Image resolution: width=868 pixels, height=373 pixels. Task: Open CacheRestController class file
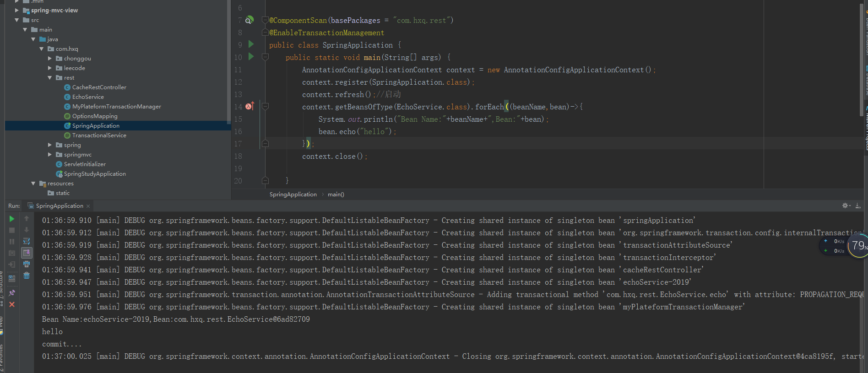tap(95, 87)
